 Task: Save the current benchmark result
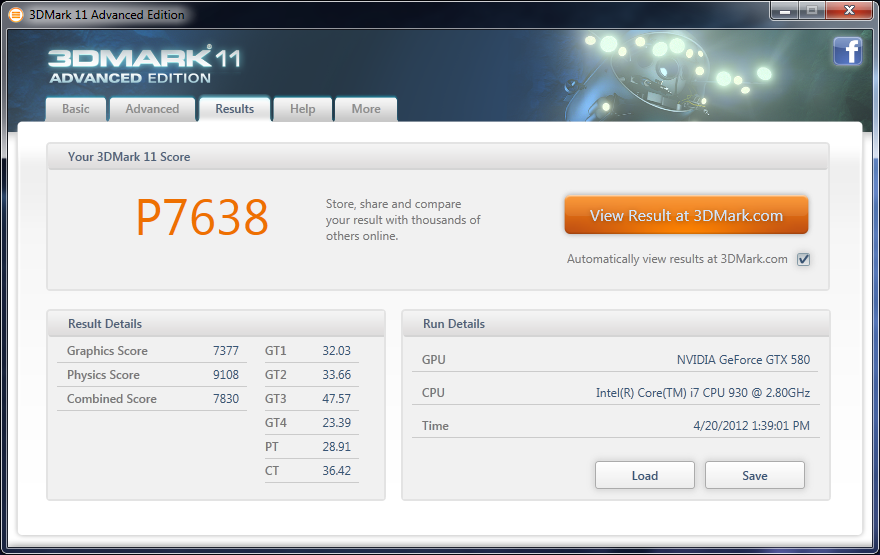pos(754,475)
